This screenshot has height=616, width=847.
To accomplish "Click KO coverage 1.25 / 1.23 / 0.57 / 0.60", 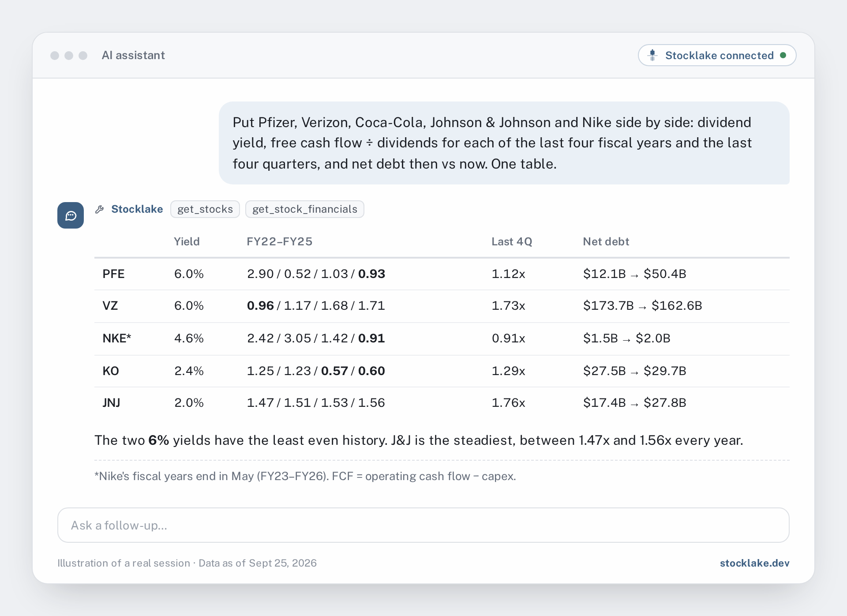I will 316,371.
